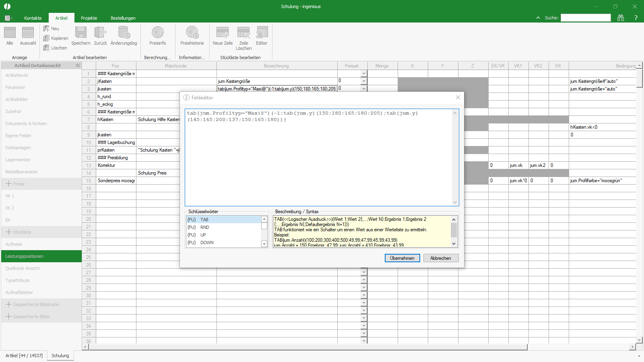Select the Schulung bottom tab

point(60,356)
